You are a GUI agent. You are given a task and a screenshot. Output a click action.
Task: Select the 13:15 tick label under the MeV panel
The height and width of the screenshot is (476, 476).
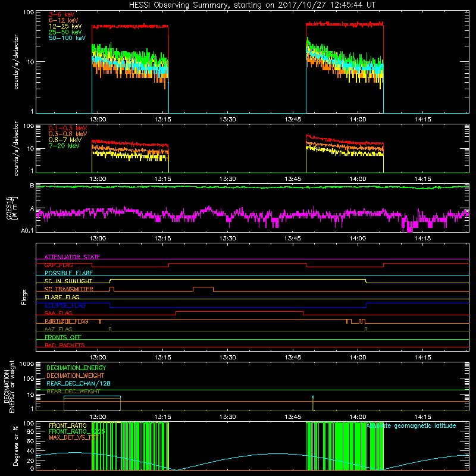click(162, 179)
